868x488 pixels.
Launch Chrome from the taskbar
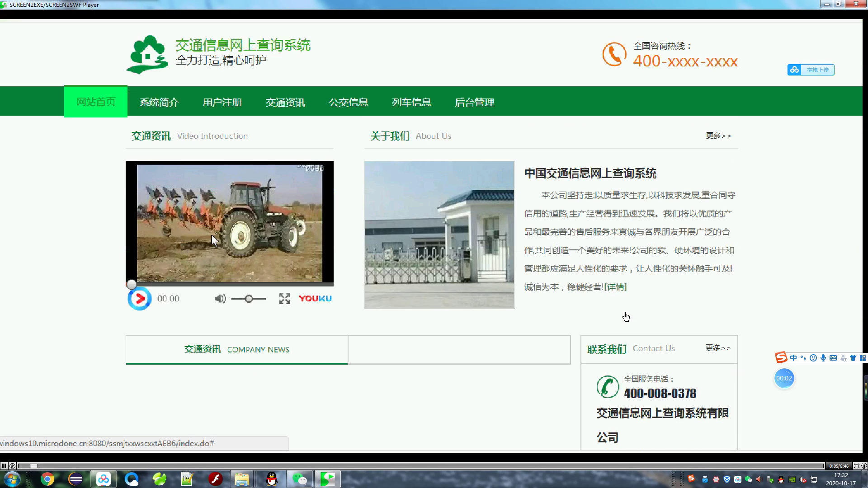47,479
